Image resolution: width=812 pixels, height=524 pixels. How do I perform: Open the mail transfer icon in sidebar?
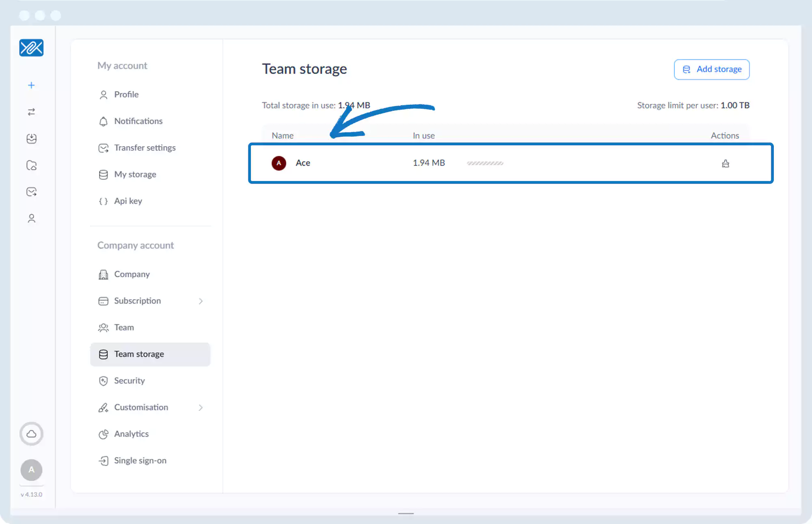[x=31, y=192]
